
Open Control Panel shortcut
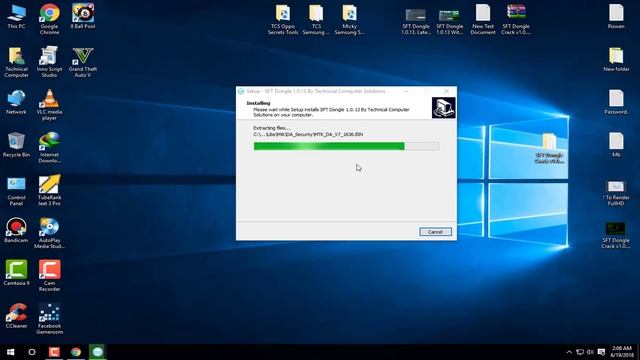click(x=16, y=191)
